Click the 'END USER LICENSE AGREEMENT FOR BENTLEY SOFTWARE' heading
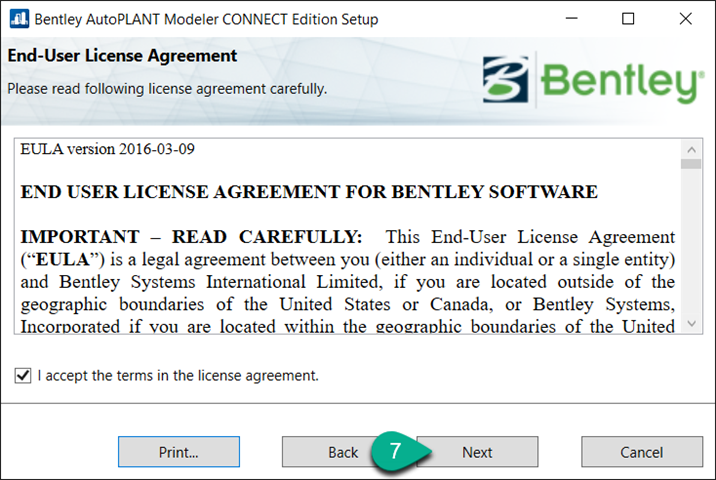Screen dimensions: 716x480 pos(309,192)
